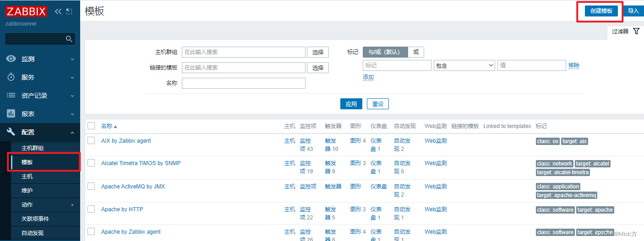Click the list icon for 资产记录
644x241 pixels.
click(x=11, y=96)
